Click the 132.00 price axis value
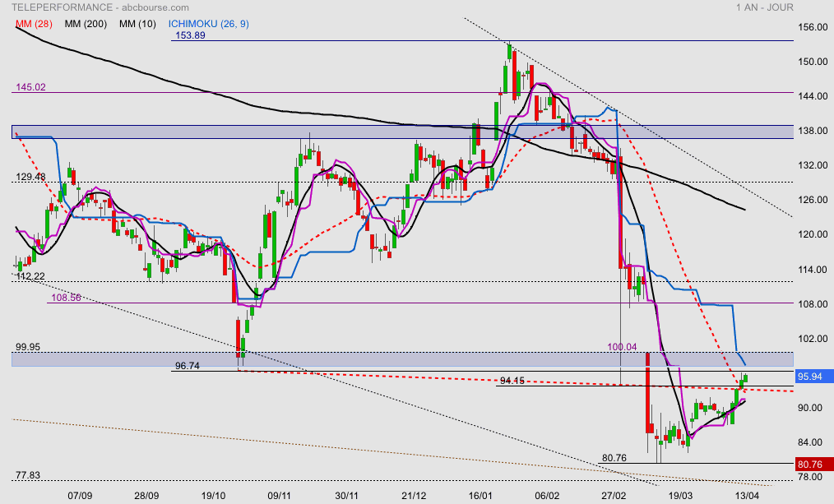 [x=813, y=166]
